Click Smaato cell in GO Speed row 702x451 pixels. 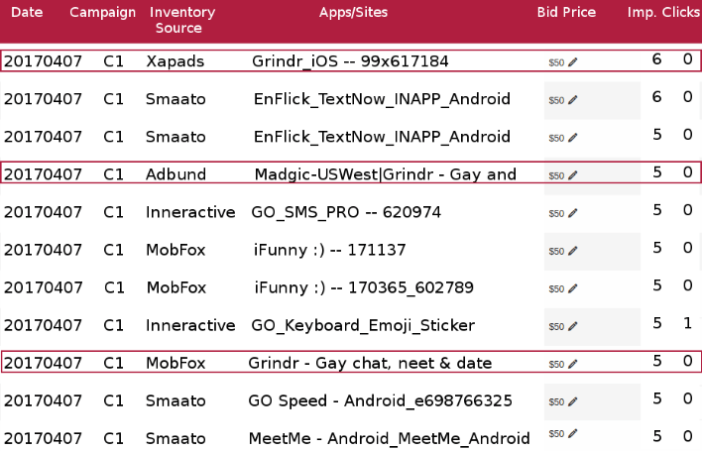tap(176, 400)
